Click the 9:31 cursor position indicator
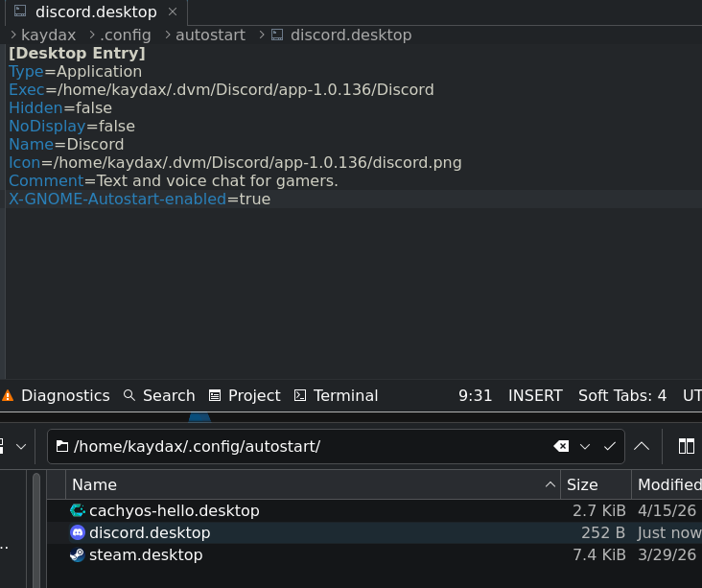 coord(475,395)
